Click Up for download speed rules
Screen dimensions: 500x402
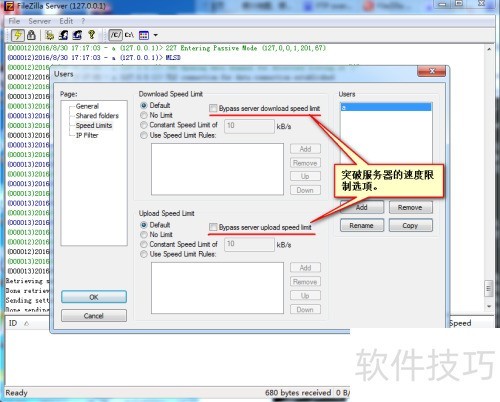click(x=305, y=176)
